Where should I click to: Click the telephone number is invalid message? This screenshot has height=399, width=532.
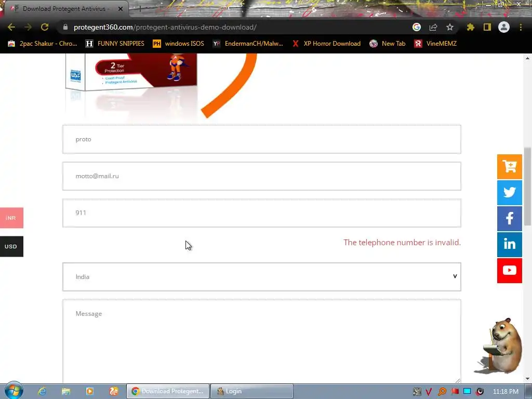pyautogui.click(x=402, y=243)
